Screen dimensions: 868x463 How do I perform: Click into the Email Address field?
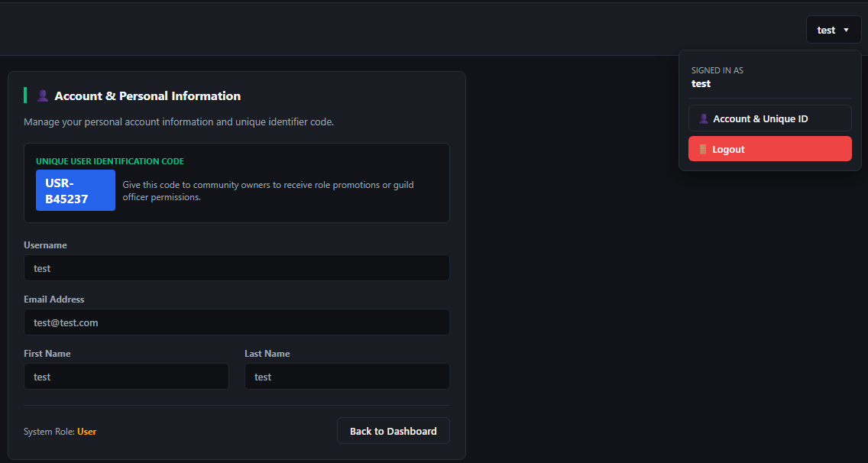click(x=236, y=322)
